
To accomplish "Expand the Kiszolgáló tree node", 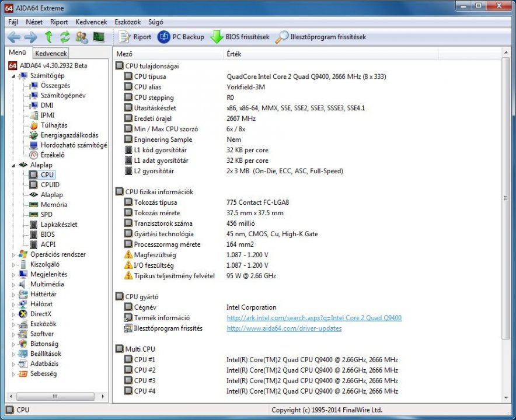I will point(13,265).
